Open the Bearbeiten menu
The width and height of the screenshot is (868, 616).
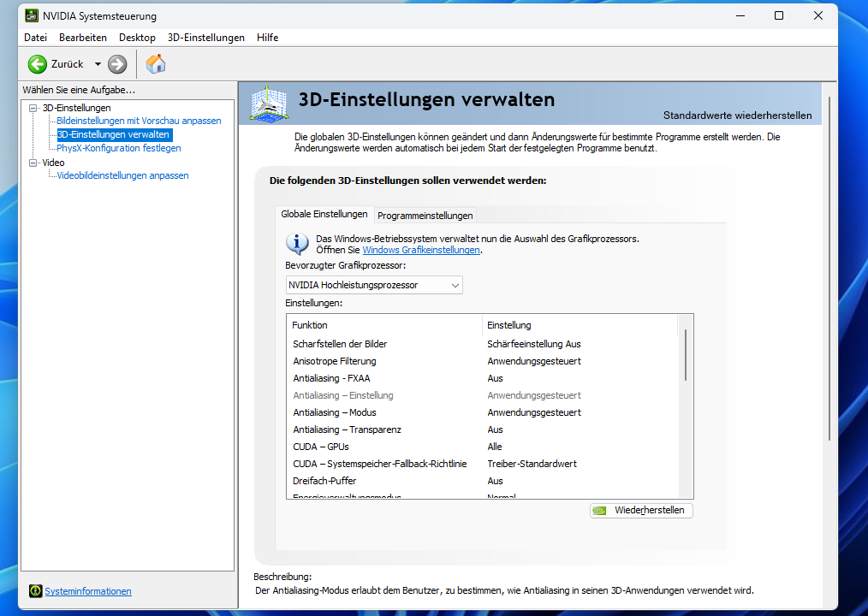pos(83,38)
